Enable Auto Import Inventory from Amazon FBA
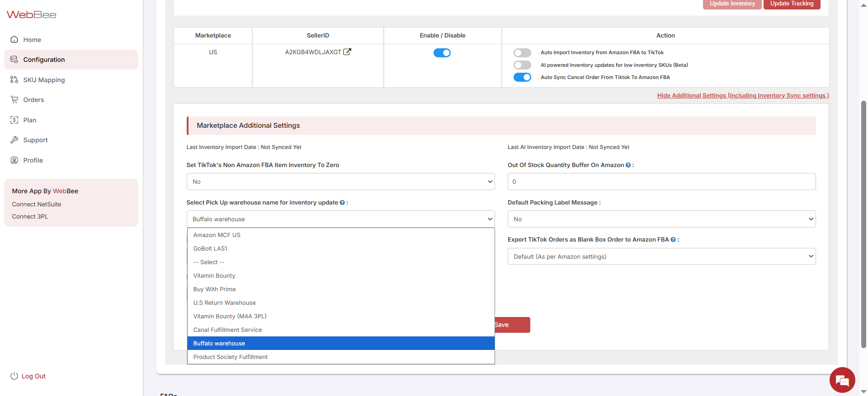The height and width of the screenshot is (396, 868). tap(522, 53)
